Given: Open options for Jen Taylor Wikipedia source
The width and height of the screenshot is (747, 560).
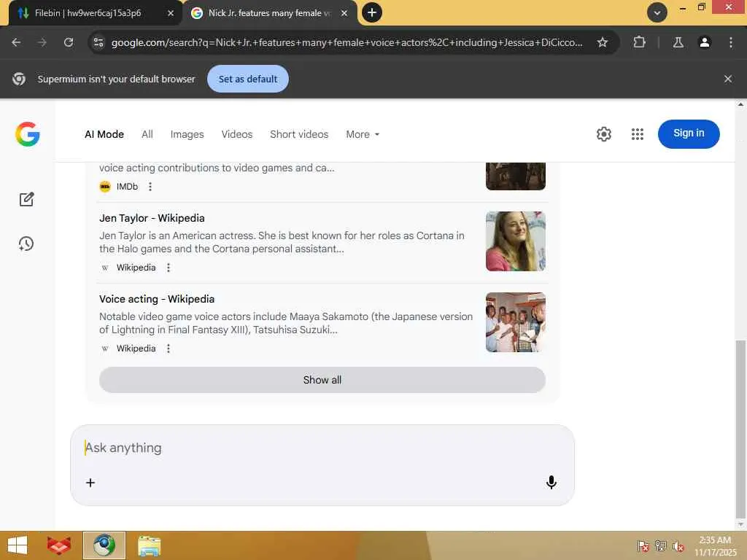Looking at the screenshot, I should tap(169, 268).
